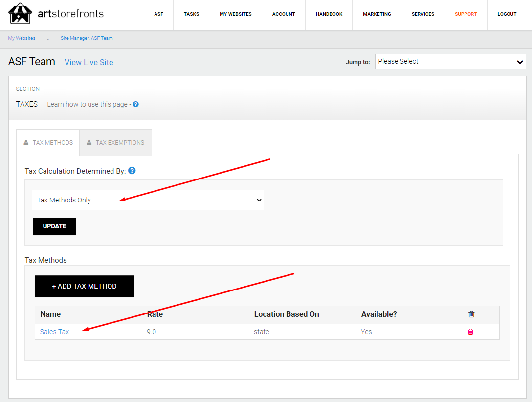Image resolution: width=532 pixels, height=402 pixels.
Task: Select the Account menu item
Action: pos(284,14)
